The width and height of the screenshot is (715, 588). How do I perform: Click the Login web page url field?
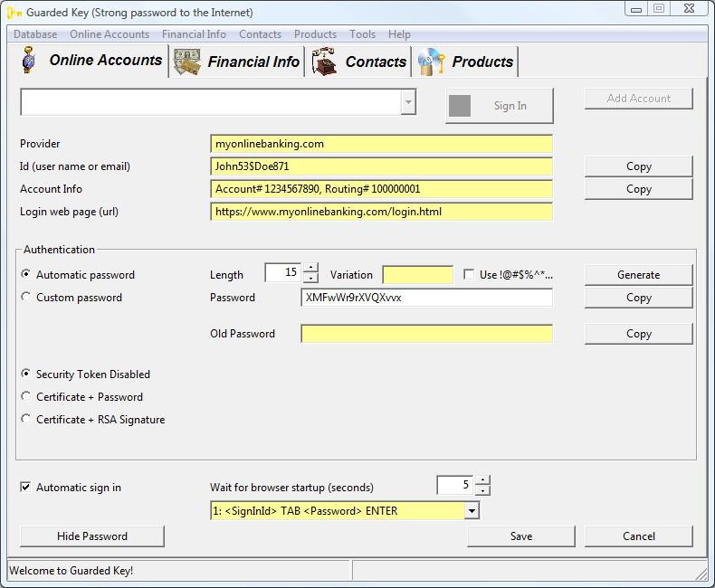(381, 212)
